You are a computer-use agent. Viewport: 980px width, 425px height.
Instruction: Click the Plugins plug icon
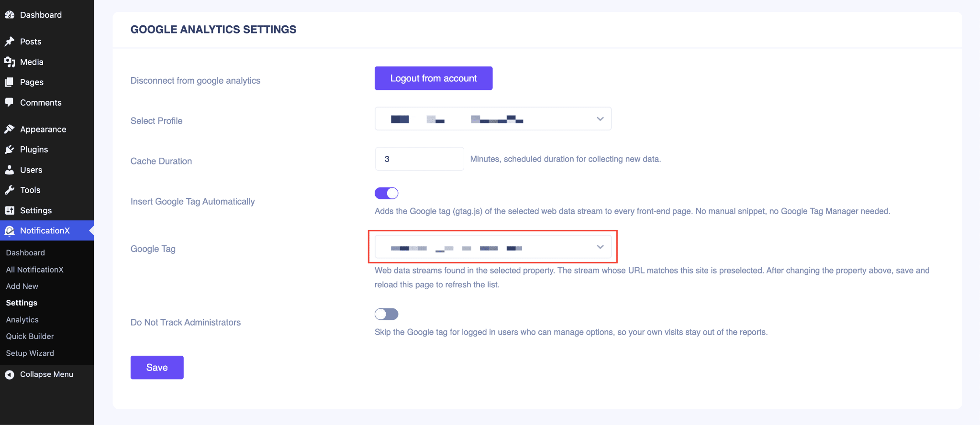(x=10, y=150)
